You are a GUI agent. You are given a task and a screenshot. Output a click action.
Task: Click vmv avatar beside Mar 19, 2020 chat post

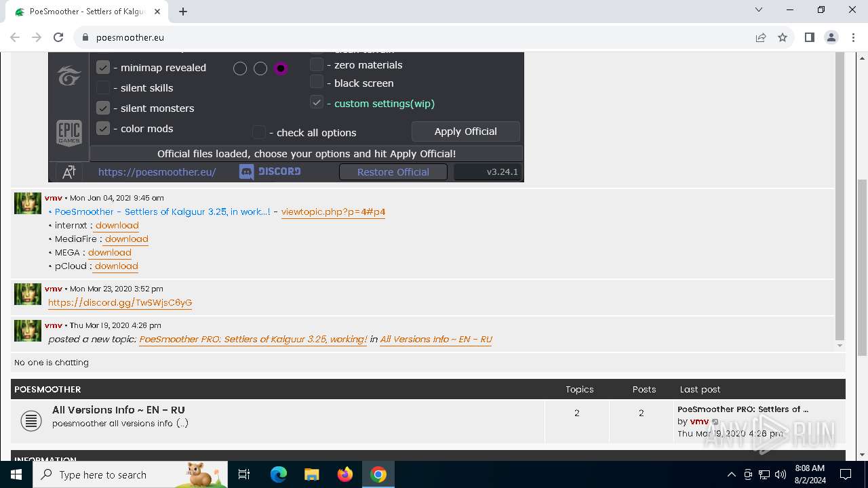(28, 331)
